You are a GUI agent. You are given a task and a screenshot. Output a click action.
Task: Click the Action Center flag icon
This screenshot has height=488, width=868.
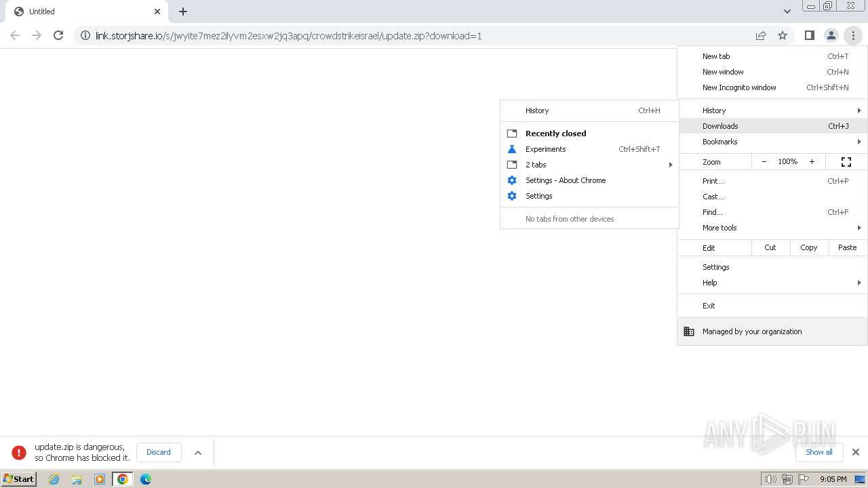point(804,479)
